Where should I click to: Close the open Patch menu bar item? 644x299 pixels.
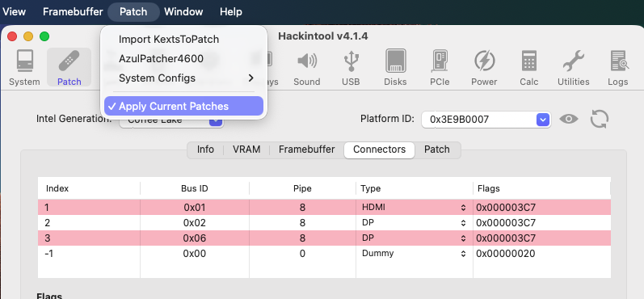pos(133,11)
